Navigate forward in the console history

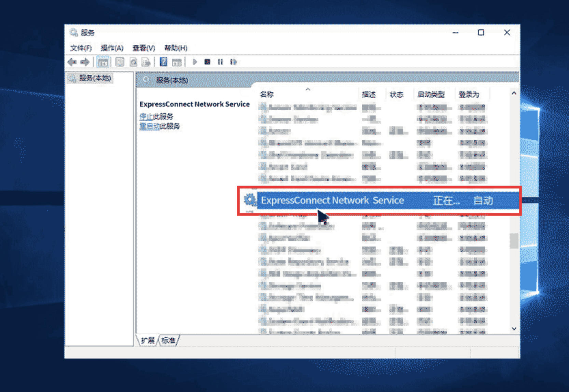coord(84,62)
